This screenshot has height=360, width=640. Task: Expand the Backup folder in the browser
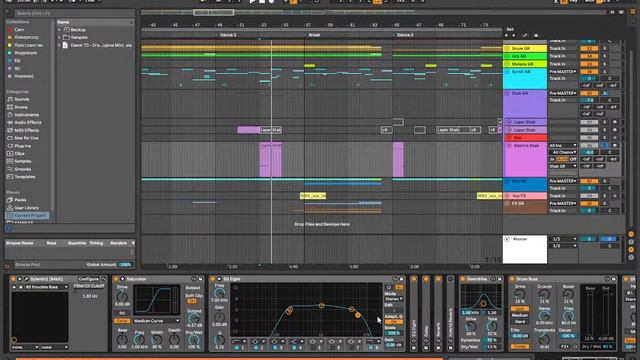(60, 30)
